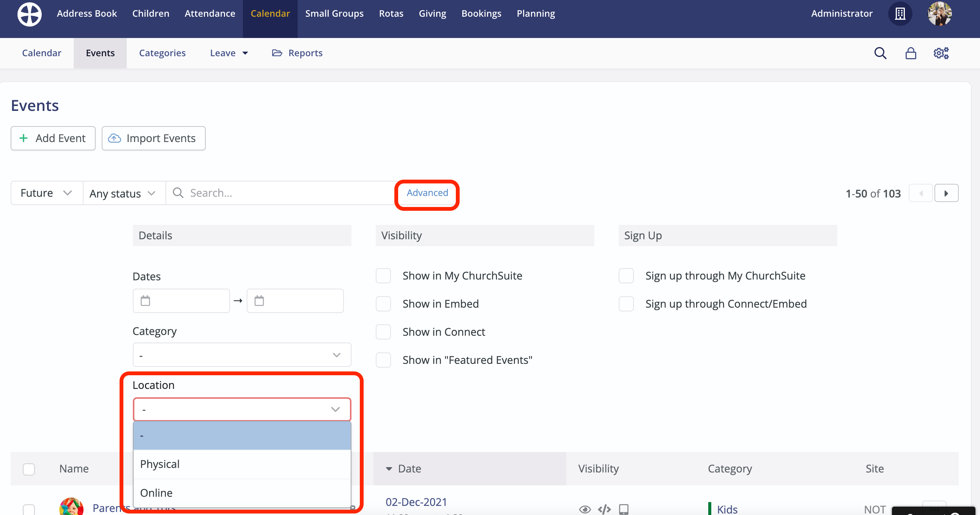Click the Add Event button
The height and width of the screenshot is (515, 980).
pyautogui.click(x=53, y=138)
